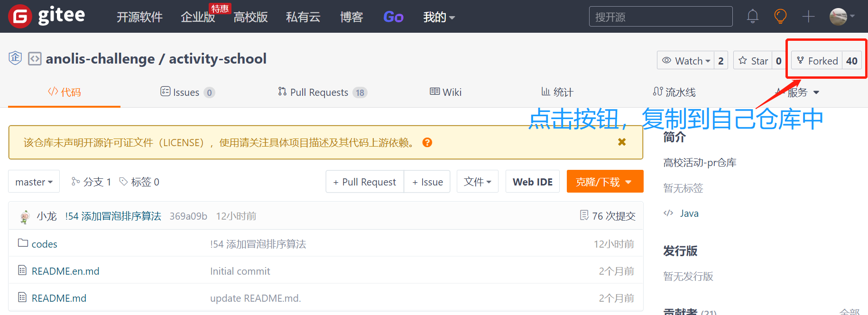View the 76 次提交 commit history
Screen dimensions: 868x315
(x=608, y=216)
